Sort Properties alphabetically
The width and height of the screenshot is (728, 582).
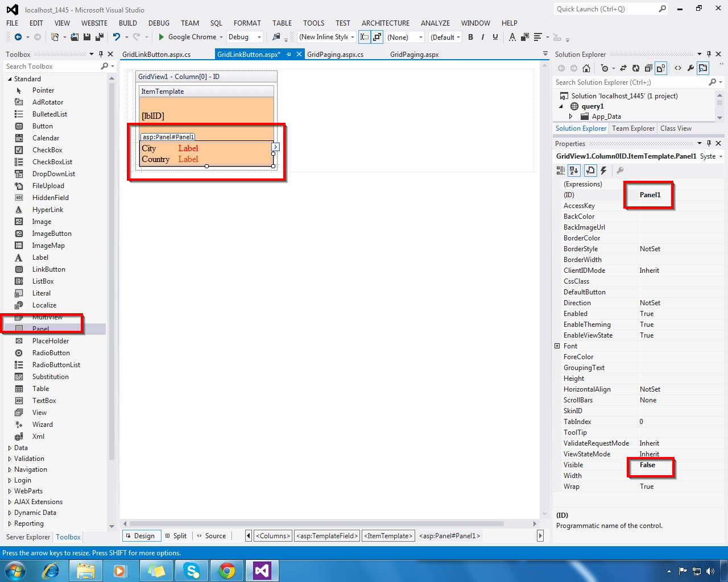(573, 170)
